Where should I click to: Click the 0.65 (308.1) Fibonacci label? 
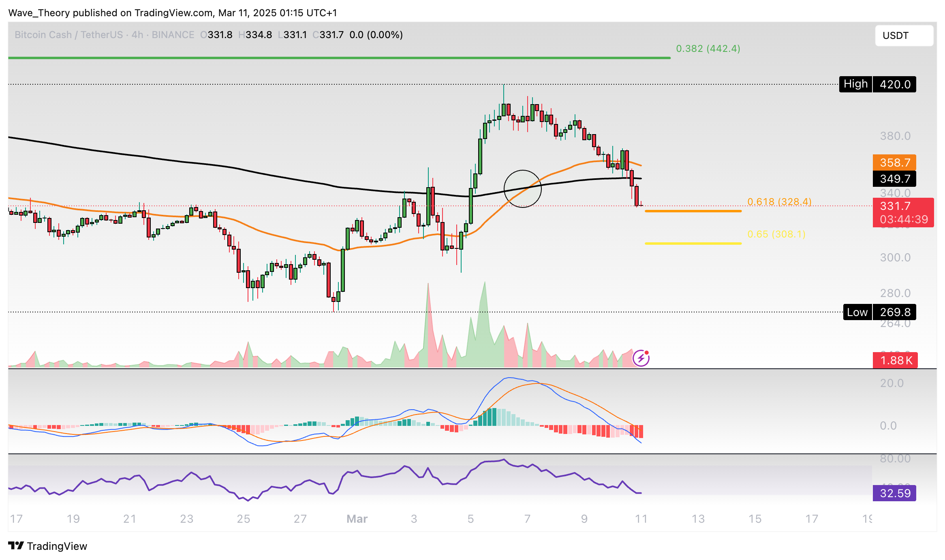click(776, 234)
